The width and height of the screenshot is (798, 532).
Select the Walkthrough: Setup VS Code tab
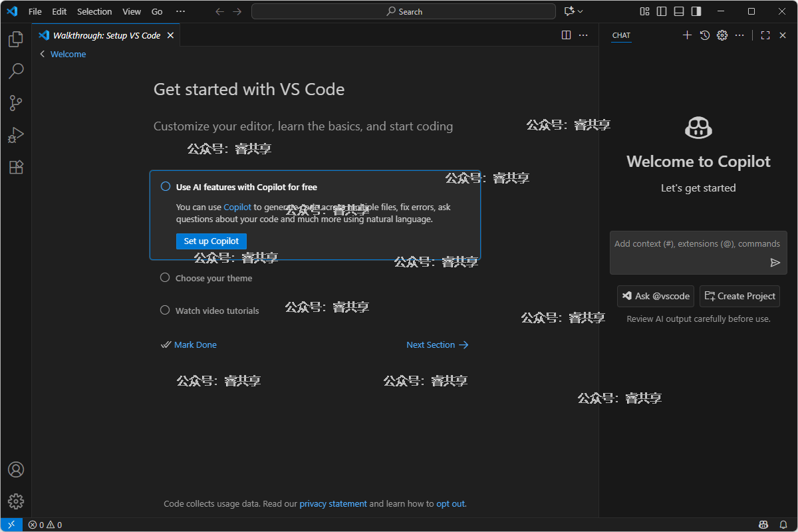tap(106, 35)
